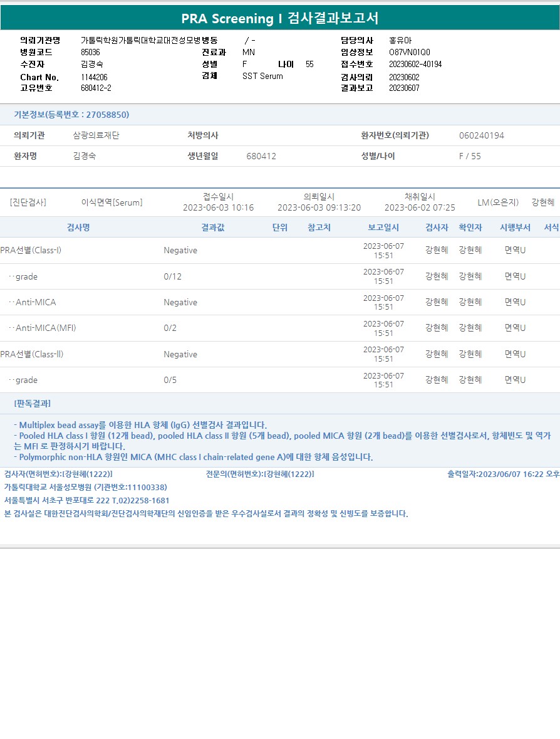
Task: Click the 참고치 column header
Action: click(319, 228)
